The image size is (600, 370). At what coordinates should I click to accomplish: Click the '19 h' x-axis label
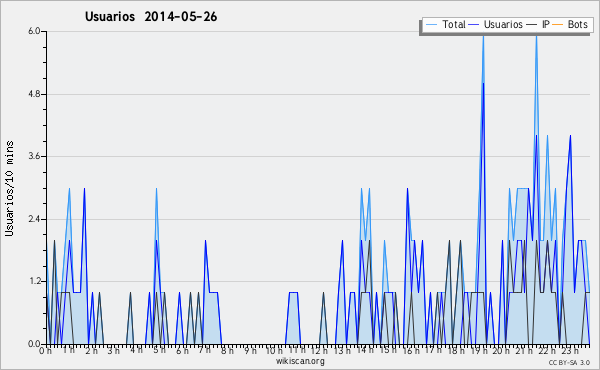pyautogui.click(x=478, y=351)
